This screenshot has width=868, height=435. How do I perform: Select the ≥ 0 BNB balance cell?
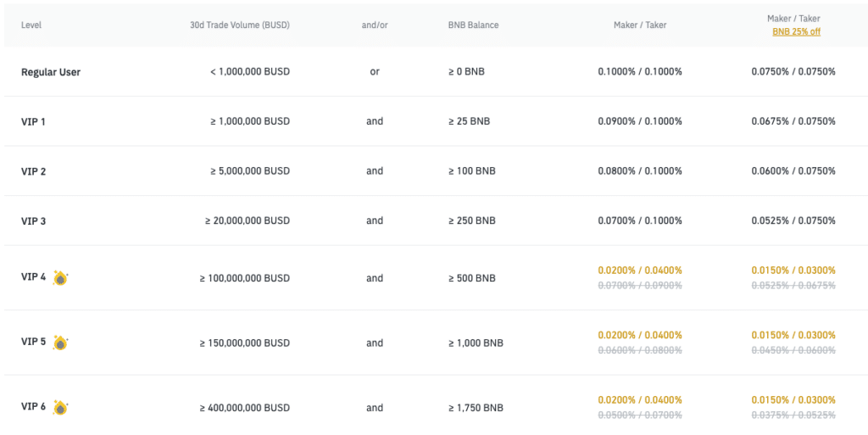point(466,72)
